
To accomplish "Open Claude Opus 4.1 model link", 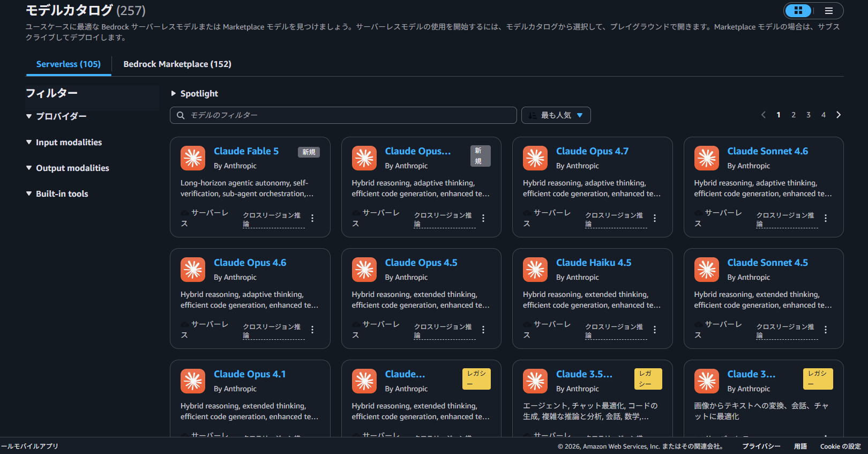I will point(250,374).
